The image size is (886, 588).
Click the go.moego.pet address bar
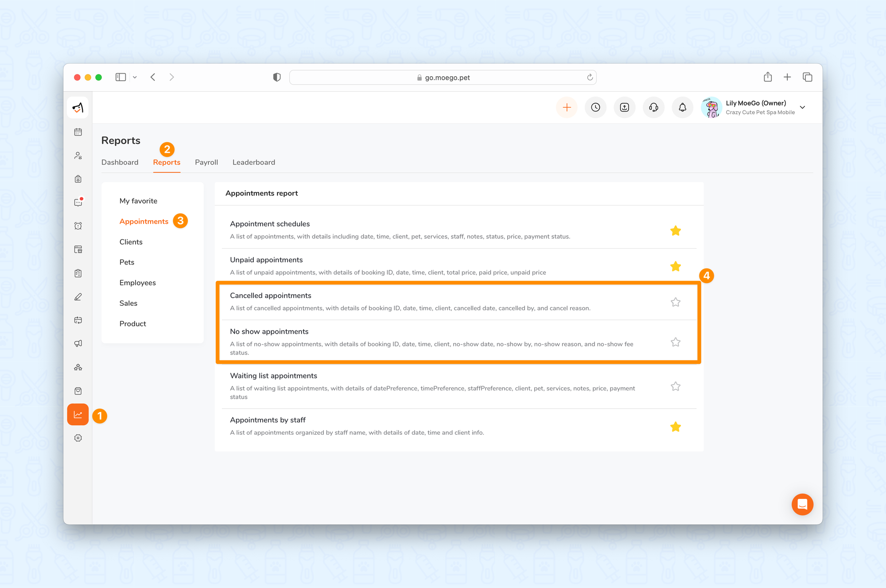[x=443, y=78]
